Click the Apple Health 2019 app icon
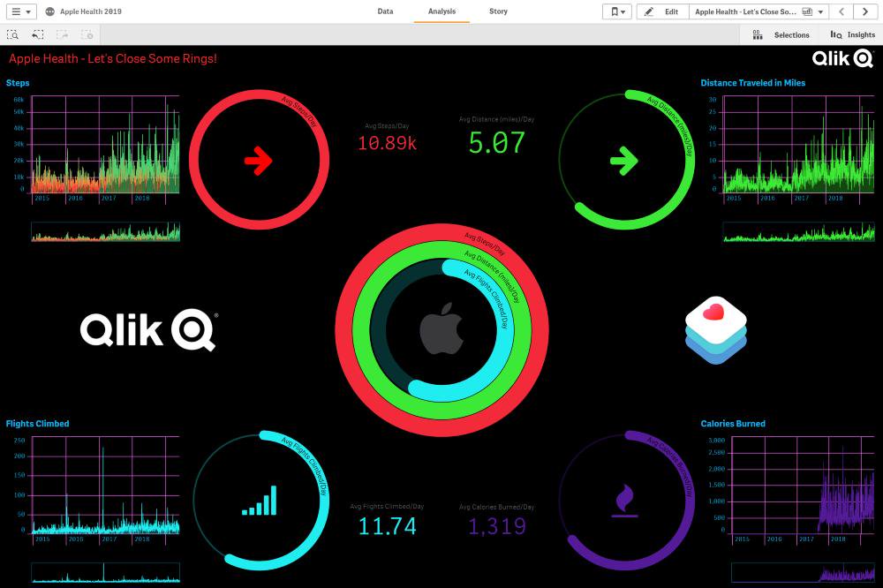The height and width of the screenshot is (588, 883). (x=50, y=11)
